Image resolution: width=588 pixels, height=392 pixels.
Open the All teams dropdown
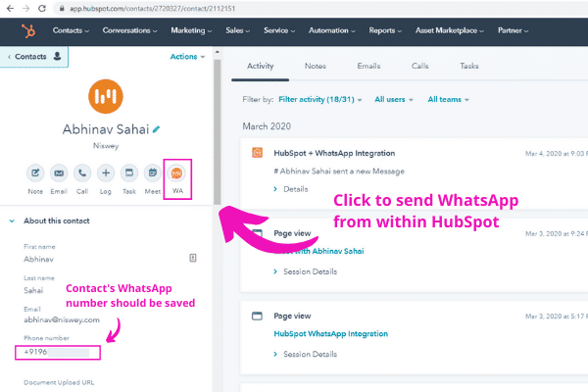[x=448, y=99]
